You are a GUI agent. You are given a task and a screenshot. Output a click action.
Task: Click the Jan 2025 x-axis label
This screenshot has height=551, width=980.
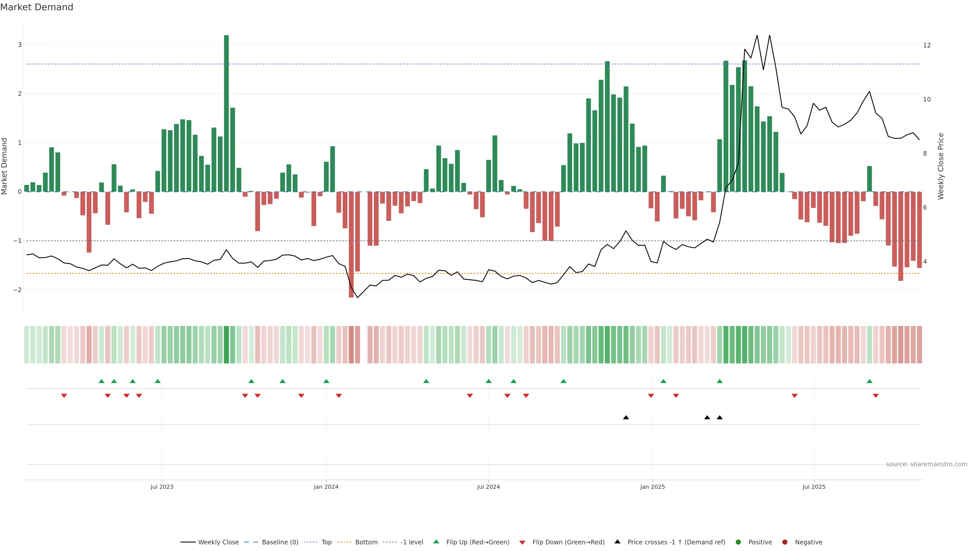(653, 487)
